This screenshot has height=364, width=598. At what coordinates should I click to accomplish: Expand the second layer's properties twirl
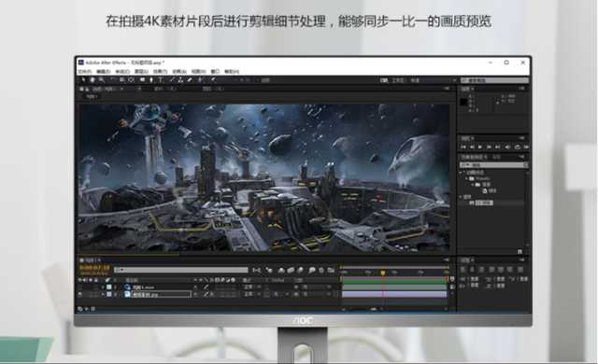click(x=103, y=294)
